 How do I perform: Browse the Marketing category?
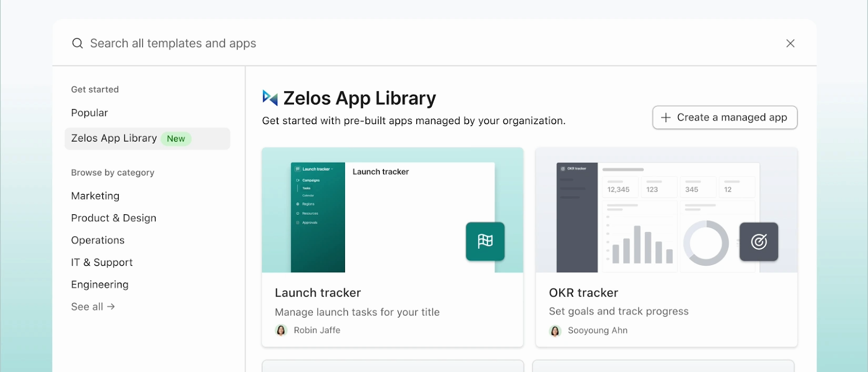tap(95, 196)
